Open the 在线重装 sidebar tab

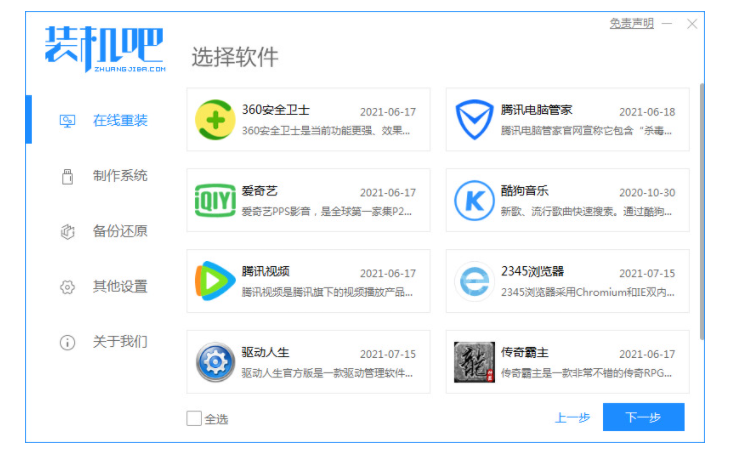coord(119,120)
